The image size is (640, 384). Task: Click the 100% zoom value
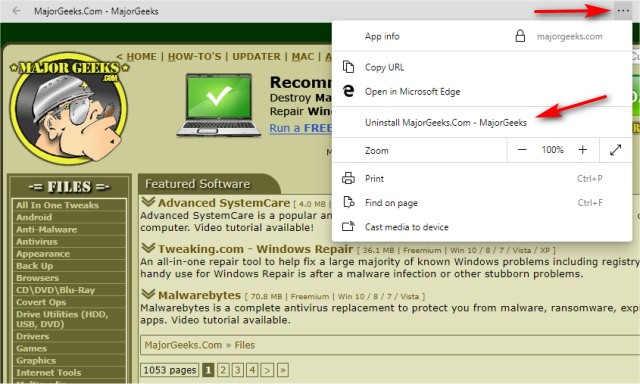[552, 150]
